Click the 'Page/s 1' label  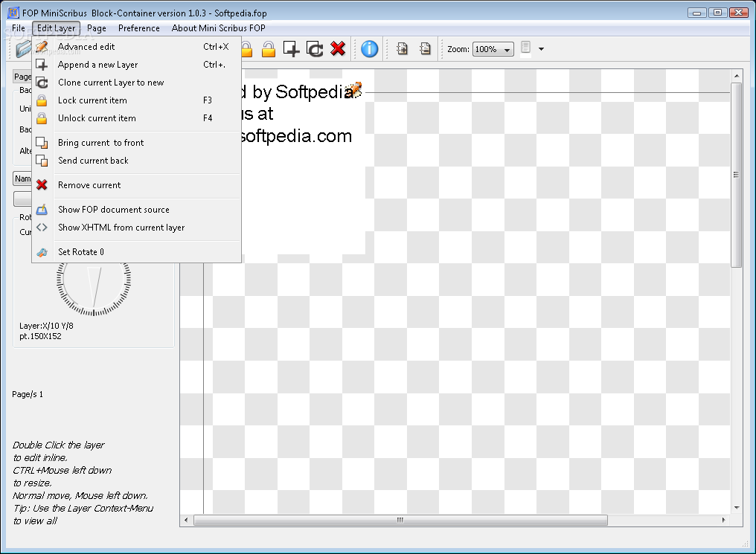tap(28, 394)
